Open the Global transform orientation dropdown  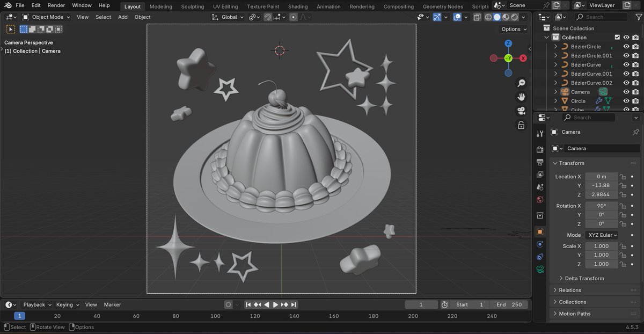point(228,17)
